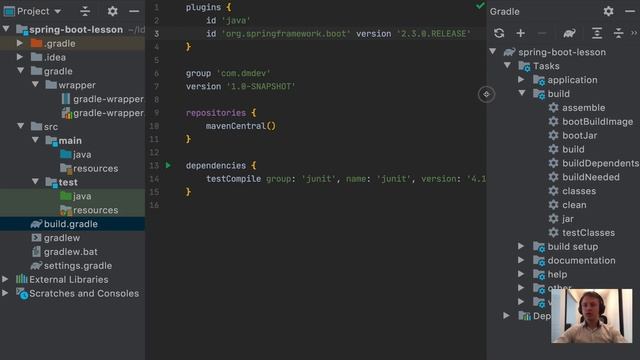The image size is (640, 360).
Task: Click webcam video thumbnail
Action: point(591,316)
